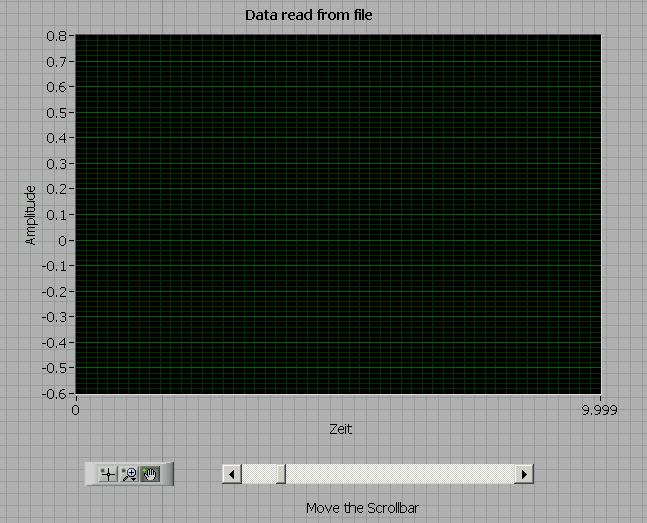Select the panning hand tool
The height and width of the screenshot is (523, 647).
tap(150, 474)
